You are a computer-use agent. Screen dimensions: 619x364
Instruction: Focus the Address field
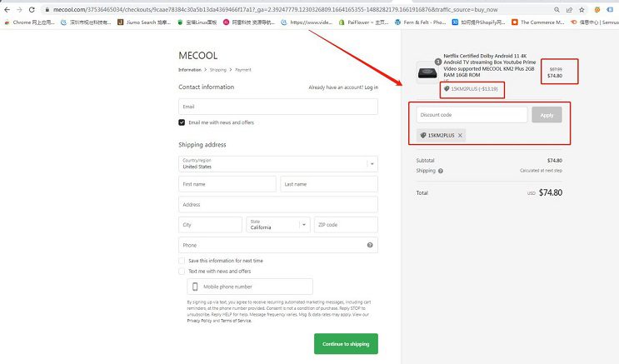pos(278,205)
